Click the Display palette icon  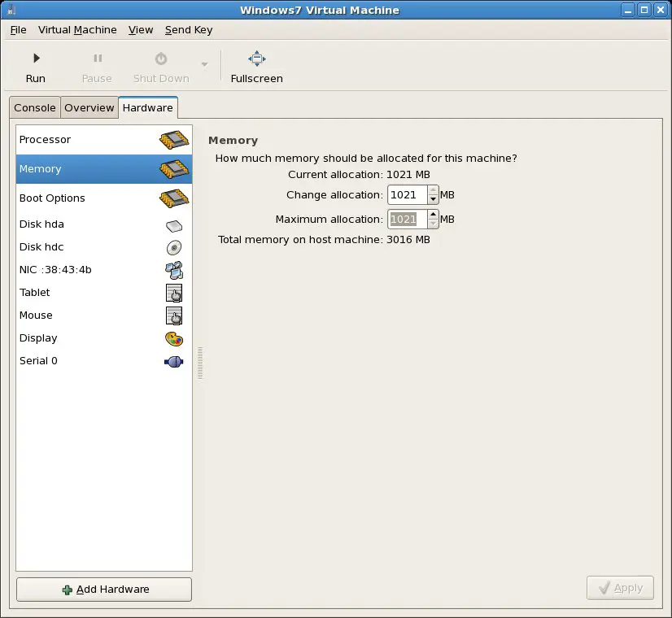174,338
